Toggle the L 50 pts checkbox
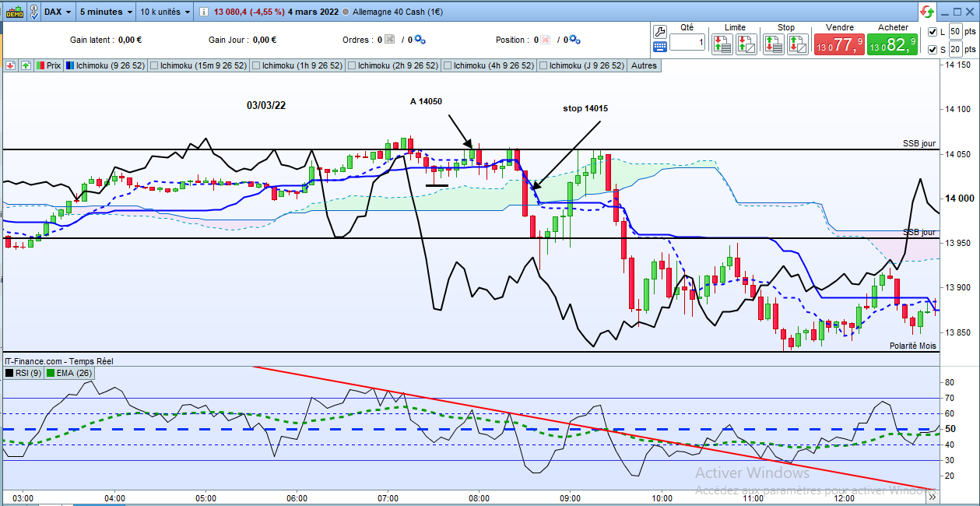Viewport: 980px width, 506px height. tap(933, 32)
